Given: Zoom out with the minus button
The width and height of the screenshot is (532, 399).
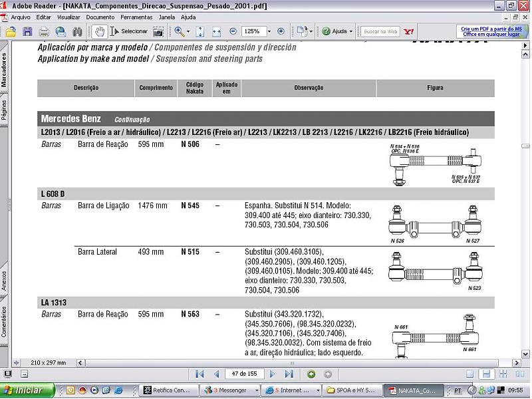Looking at the screenshot, I should pos(233,31).
